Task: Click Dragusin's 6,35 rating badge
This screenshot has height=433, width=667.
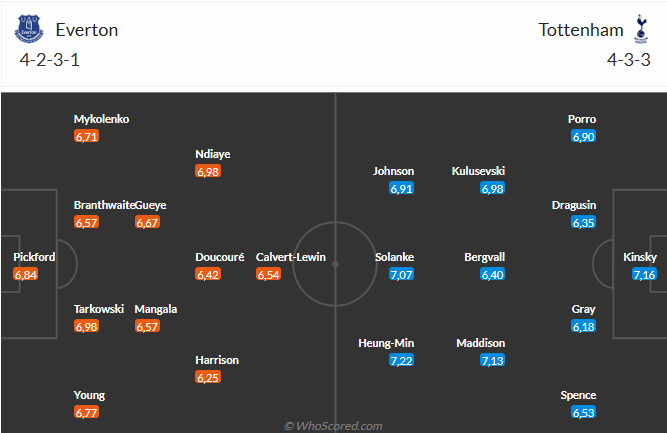Action: (x=583, y=222)
